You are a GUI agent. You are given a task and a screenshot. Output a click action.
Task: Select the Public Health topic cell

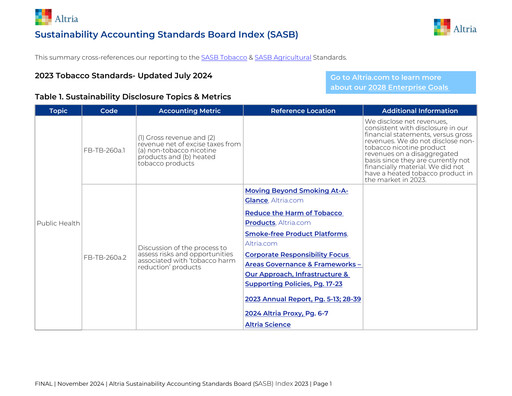[58, 223]
